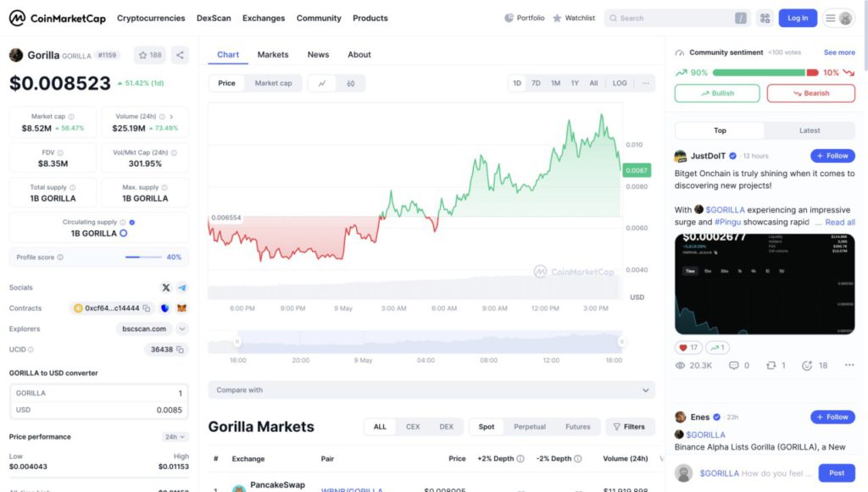This screenshot has width=868, height=492.
Task: Add Gorilla to watchlist via star
Action: click(149, 55)
